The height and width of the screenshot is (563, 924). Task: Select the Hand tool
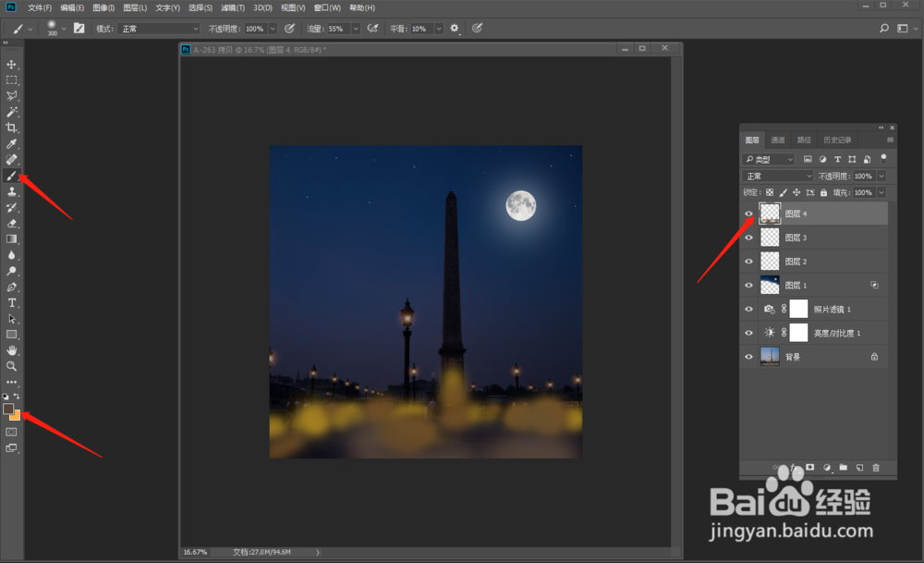pos(11,350)
